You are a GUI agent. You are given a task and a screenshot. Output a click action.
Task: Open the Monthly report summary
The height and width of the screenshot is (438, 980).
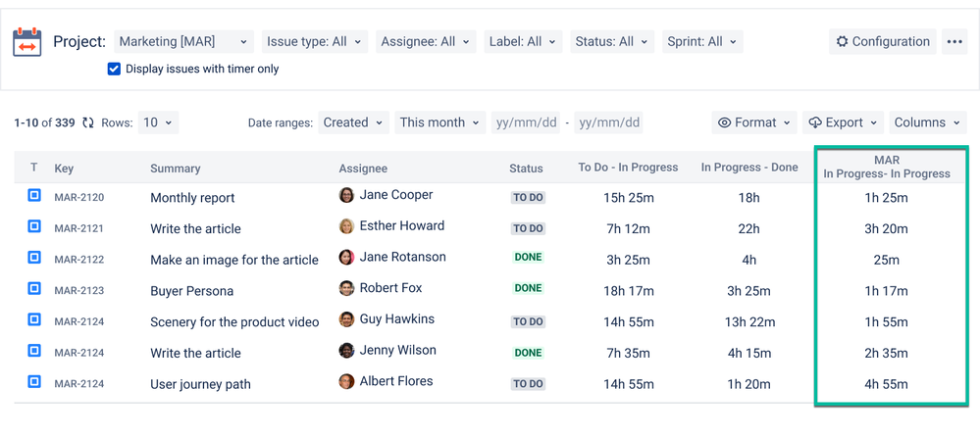[192, 198]
